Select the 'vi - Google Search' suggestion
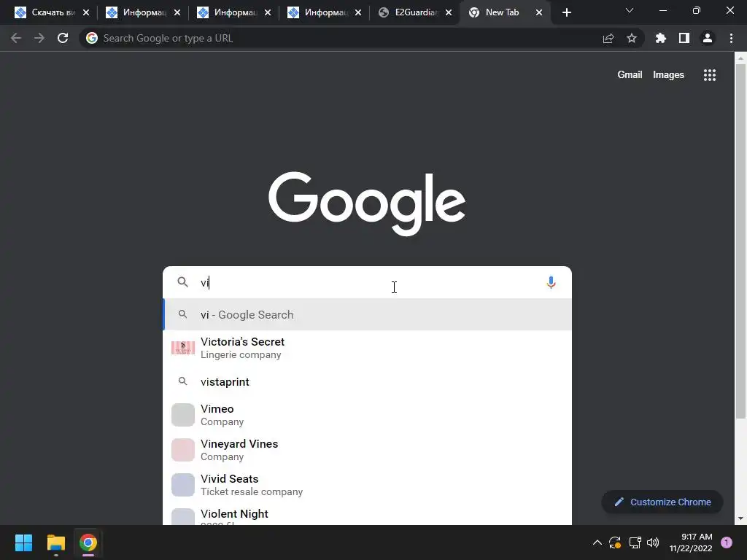 click(x=367, y=314)
